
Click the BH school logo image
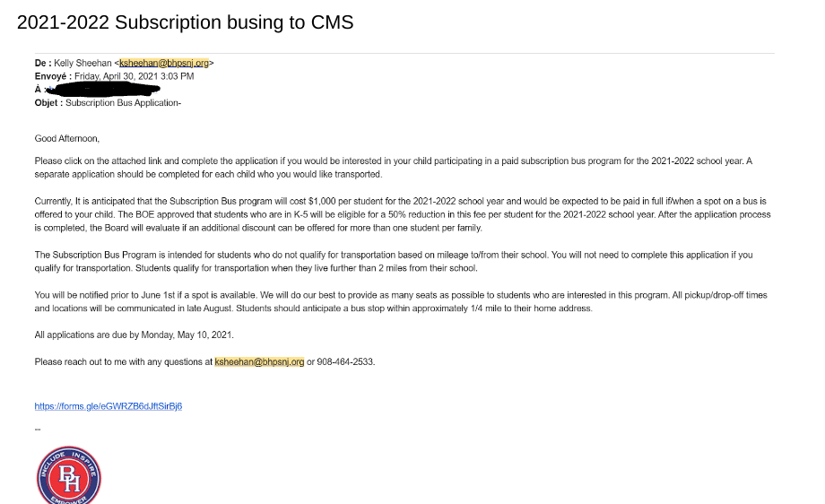coord(68,476)
